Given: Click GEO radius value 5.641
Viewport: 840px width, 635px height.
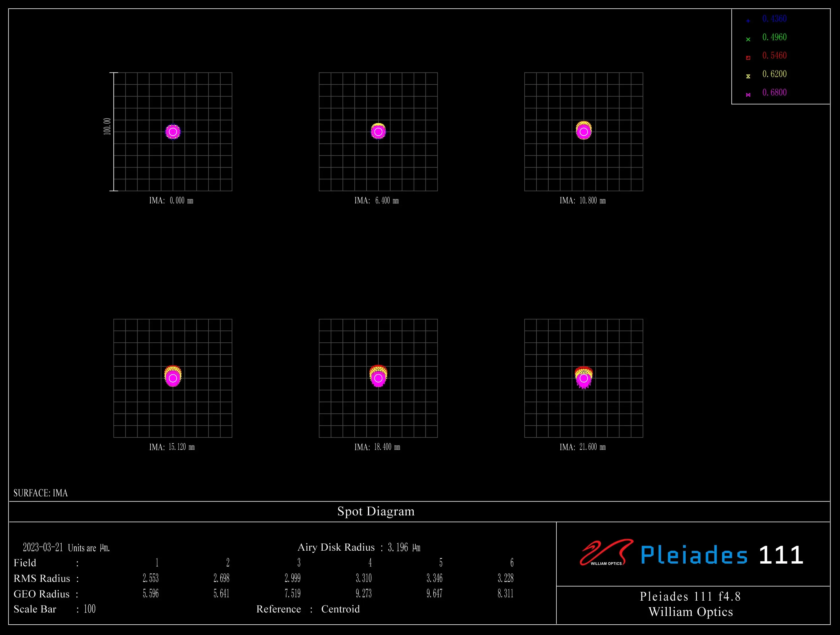Looking at the screenshot, I should point(221,594).
